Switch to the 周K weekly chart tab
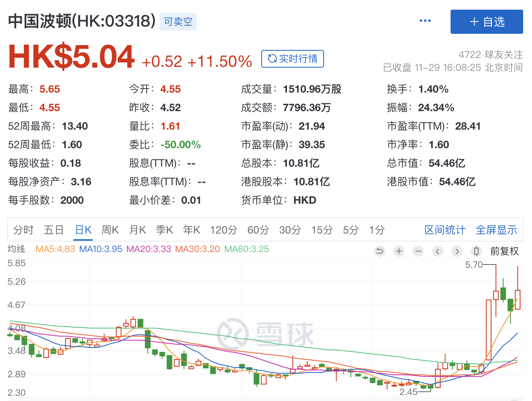Screen dimensions: 532x401 pyautogui.click(x=110, y=229)
